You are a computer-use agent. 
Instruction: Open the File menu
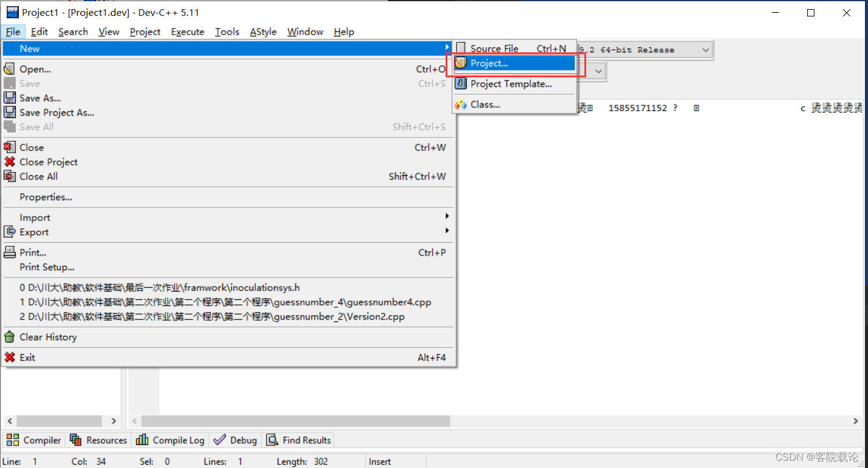13,32
